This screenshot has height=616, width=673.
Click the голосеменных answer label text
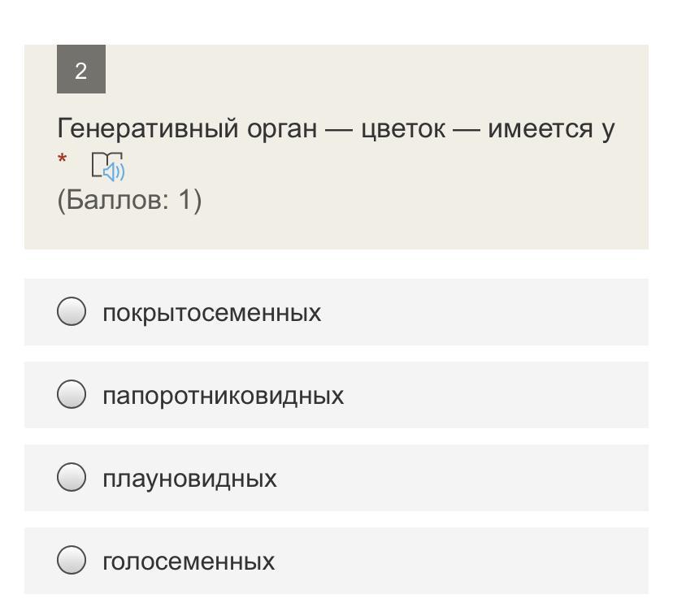click(x=189, y=562)
